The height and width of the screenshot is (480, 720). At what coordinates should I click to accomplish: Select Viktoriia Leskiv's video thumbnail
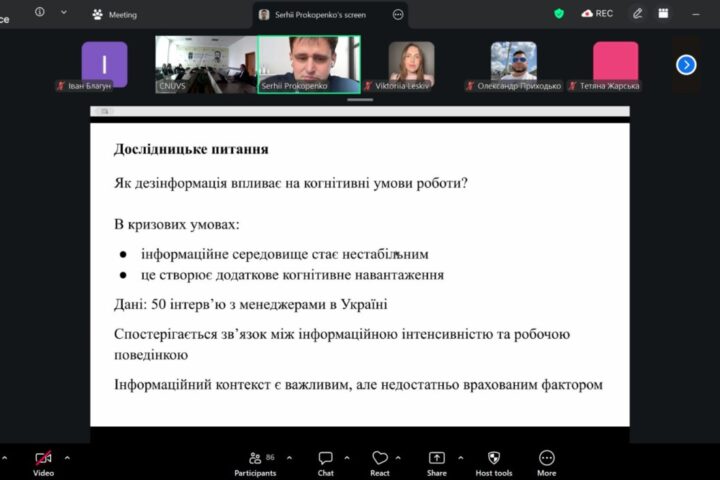[411, 63]
